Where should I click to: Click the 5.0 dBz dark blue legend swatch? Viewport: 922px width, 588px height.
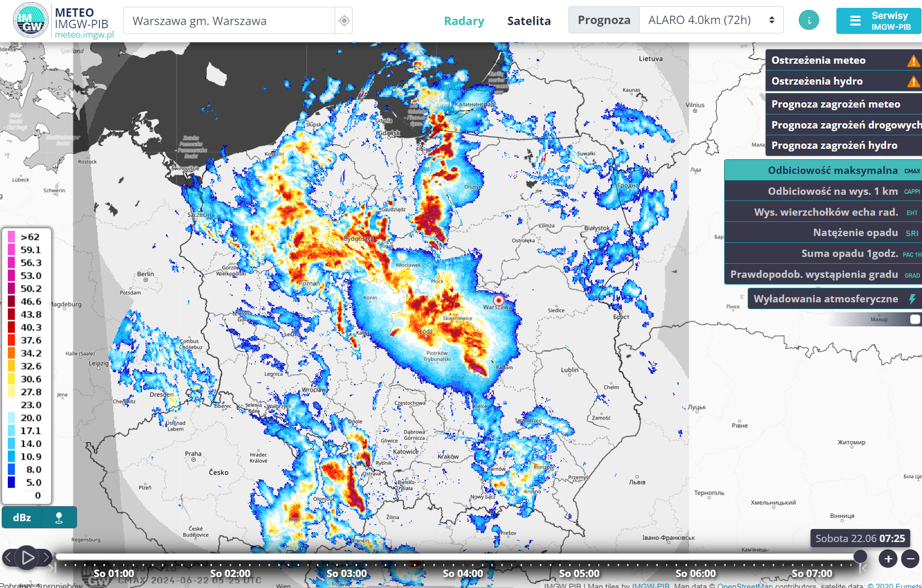[x=11, y=482]
